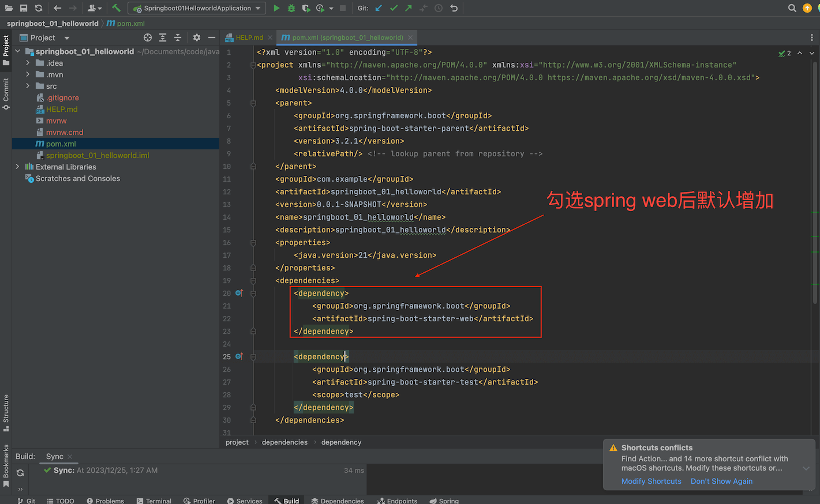Click Git commit checkmark icon
Screen dimensions: 820x504
click(x=394, y=8)
